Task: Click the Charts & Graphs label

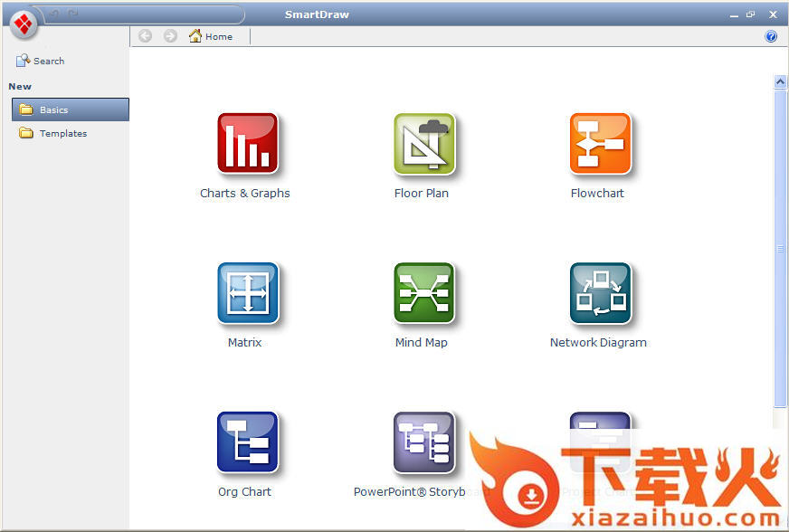Action: pyautogui.click(x=245, y=194)
